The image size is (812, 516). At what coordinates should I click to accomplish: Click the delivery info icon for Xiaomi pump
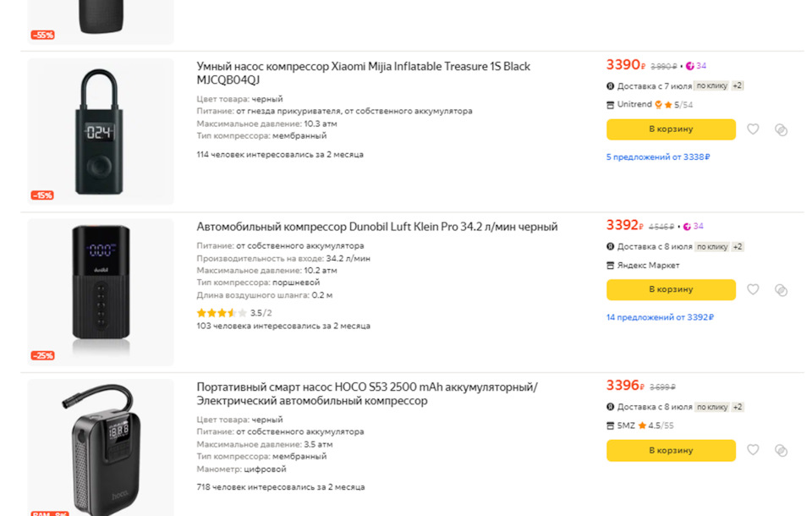[x=611, y=87]
